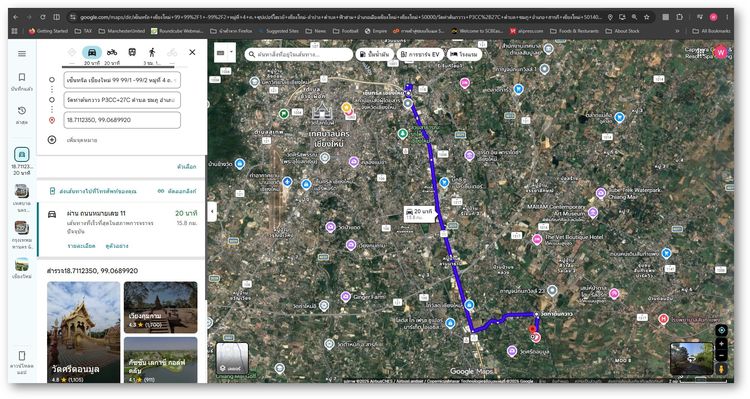
Task: Zoom out on the map
Action: click(x=722, y=355)
